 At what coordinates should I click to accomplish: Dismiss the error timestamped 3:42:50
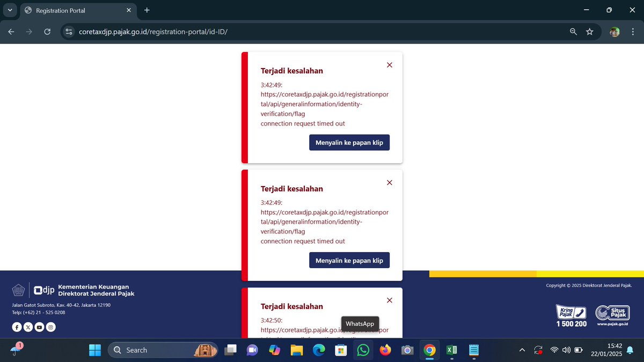(x=390, y=300)
